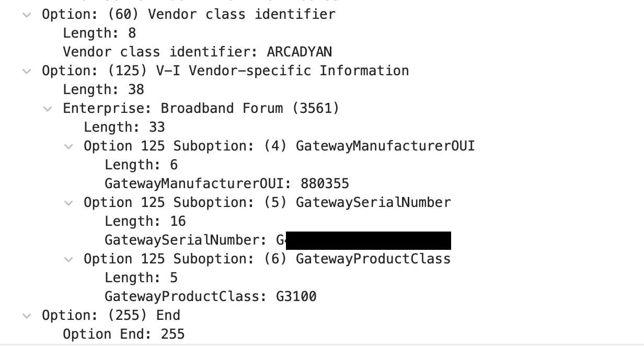The height and width of the screenshot is (346, 644).
Task: Collapse the Option (60) Vendor class identifier node
Action: (27, 14)
